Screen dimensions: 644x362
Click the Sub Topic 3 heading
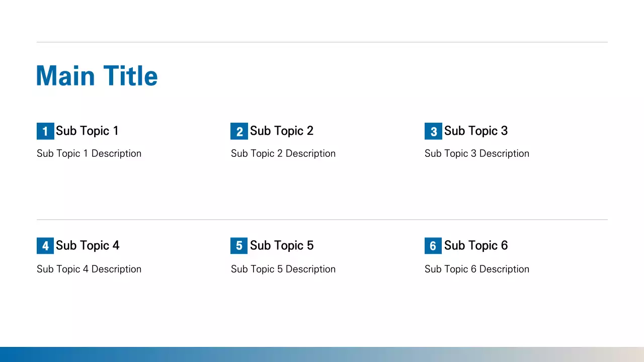point(475,131)
